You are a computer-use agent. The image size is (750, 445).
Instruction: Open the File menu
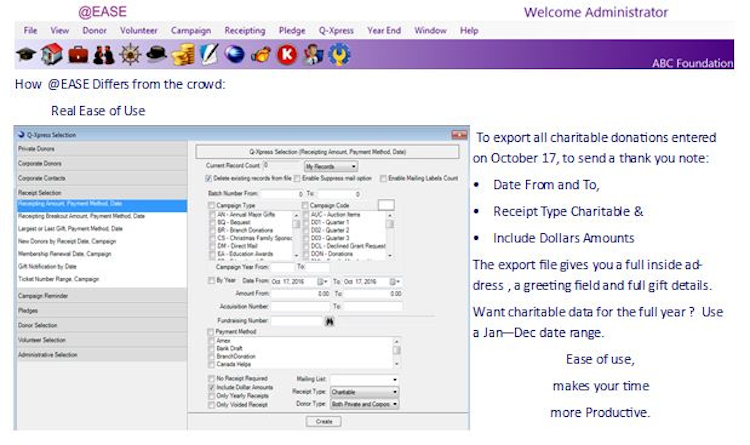click(30, 30)
